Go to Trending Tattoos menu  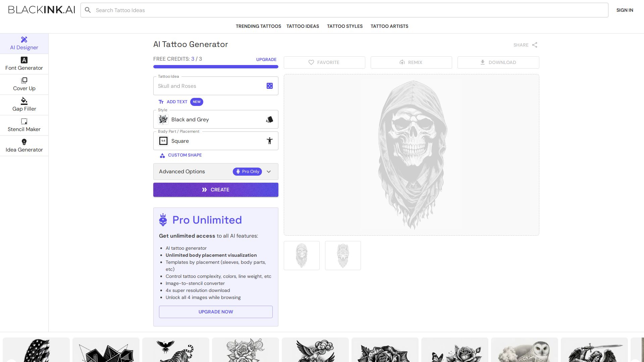coord(258,26)
